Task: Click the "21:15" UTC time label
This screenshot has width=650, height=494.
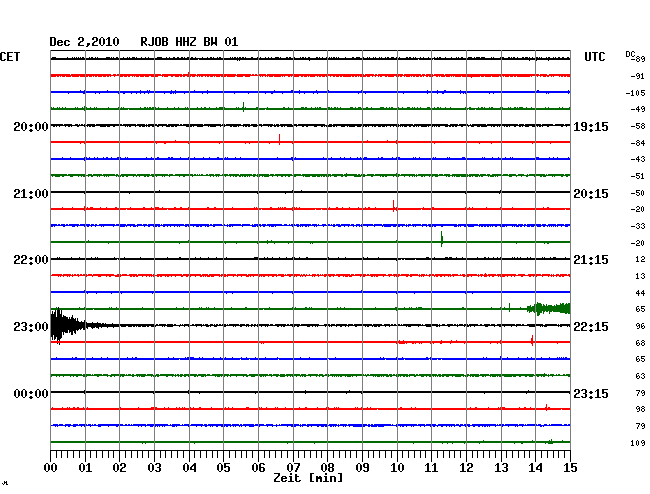Action: (591, 260)
